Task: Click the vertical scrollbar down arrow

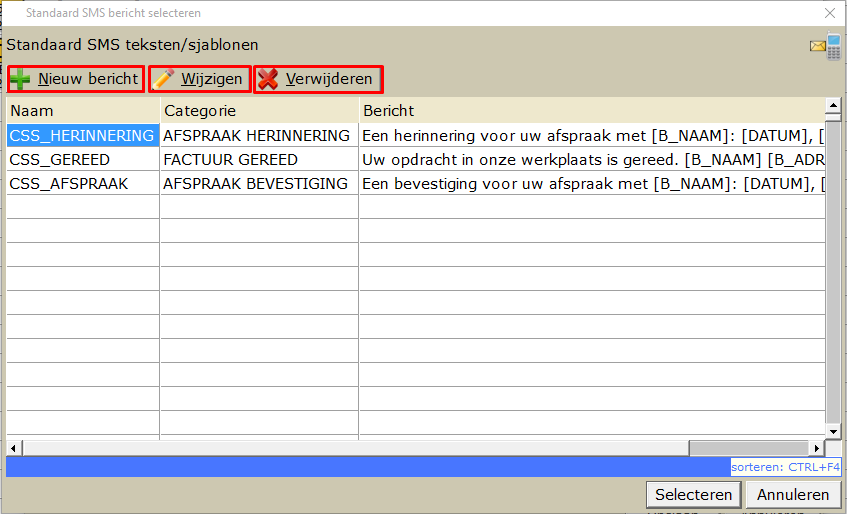Action: coord(833,431)
